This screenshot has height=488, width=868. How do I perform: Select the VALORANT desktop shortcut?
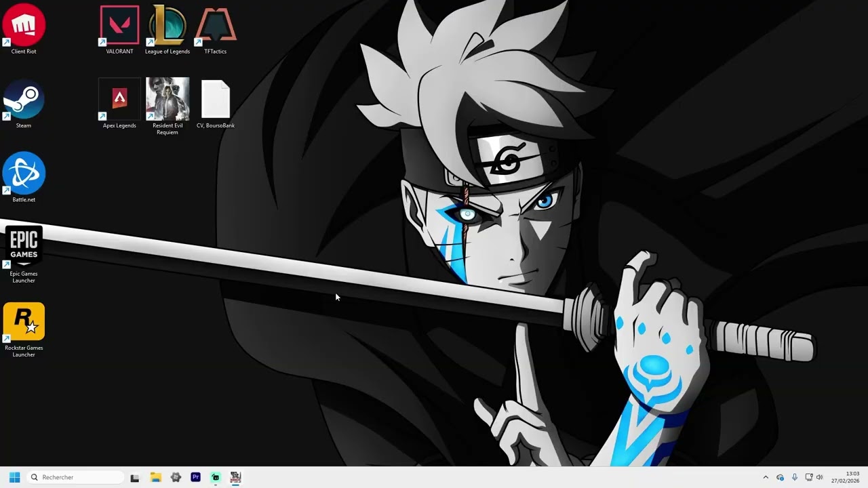click(x=119, y=30)
